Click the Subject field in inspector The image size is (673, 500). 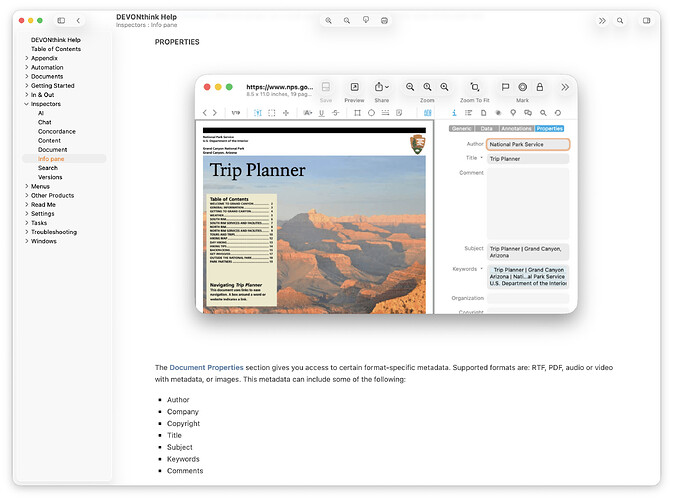click(528, 252)
